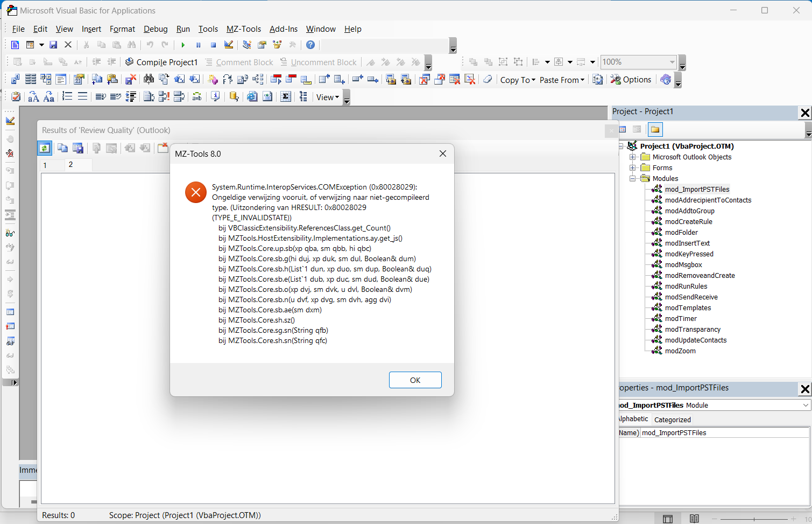Open the MZ-Tools menu
This screenshot has width=812, height=524.
(244, 29)
